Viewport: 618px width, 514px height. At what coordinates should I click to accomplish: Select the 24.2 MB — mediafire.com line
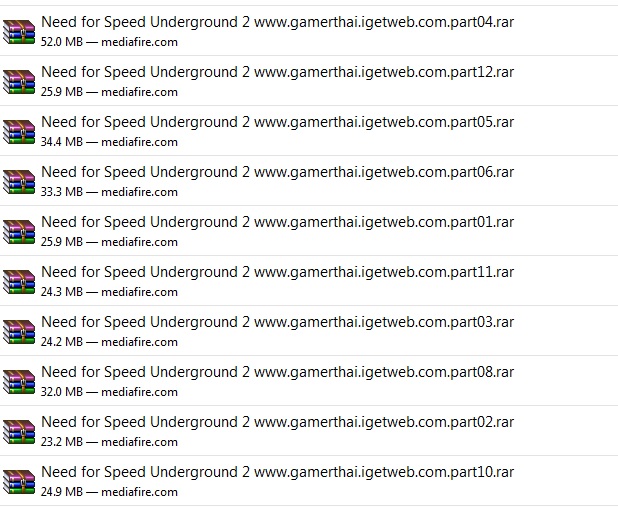[x=109, y=342]
